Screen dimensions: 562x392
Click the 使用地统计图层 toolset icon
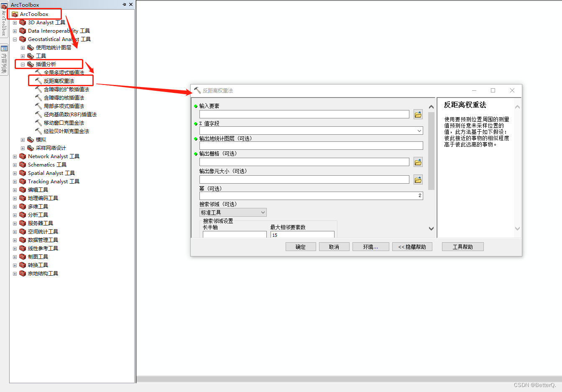[x=31, y=48]
